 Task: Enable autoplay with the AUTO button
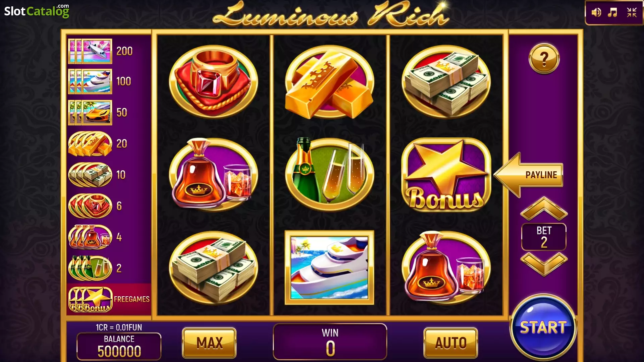[x=451, y=343]
